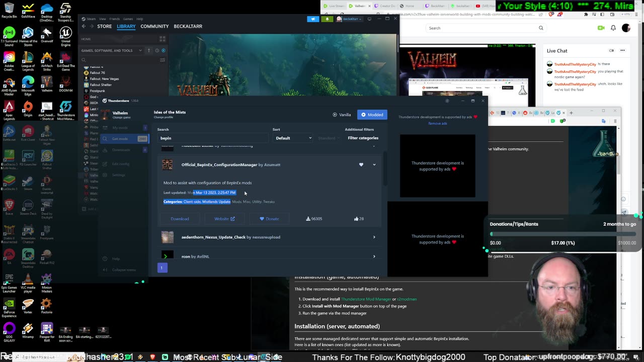
Task: Open Friends menu in Steam menu bar
Action: point(114,19)
